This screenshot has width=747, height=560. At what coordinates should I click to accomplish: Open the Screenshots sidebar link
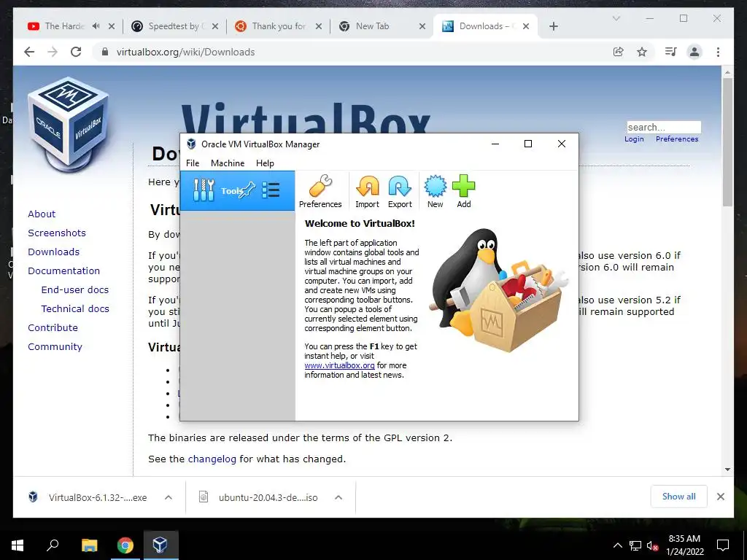click(57, 233)
